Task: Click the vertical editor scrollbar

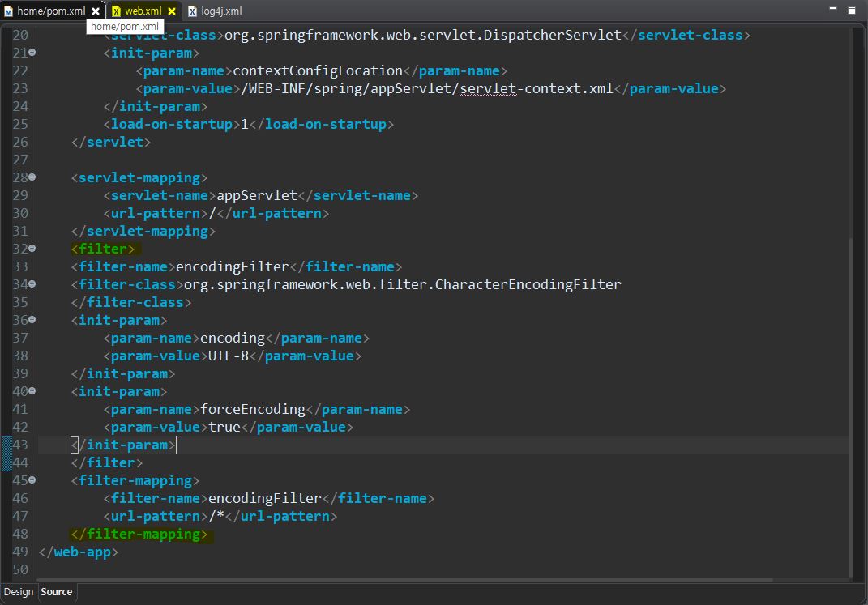Action: [x=851, y=407]
